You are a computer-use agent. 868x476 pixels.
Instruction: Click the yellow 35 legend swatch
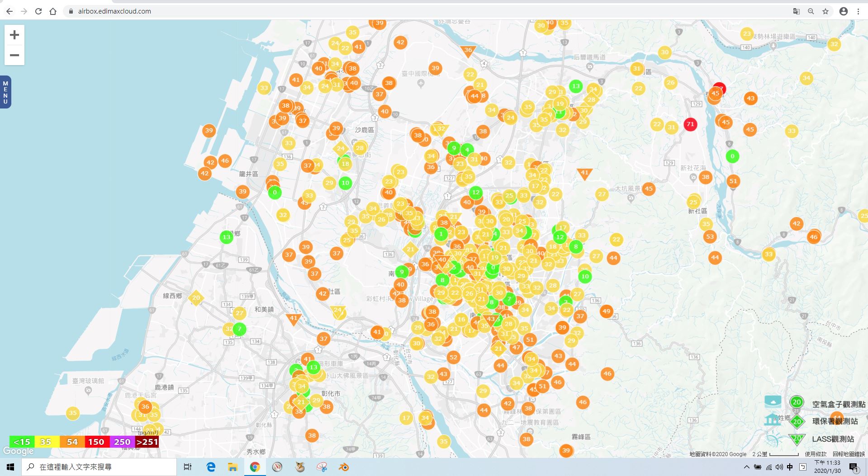coord(47,442)
